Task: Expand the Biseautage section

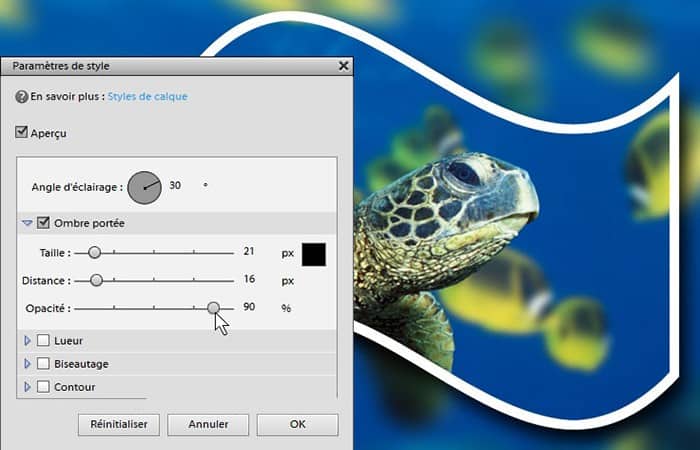Action: tap(27, 364)
